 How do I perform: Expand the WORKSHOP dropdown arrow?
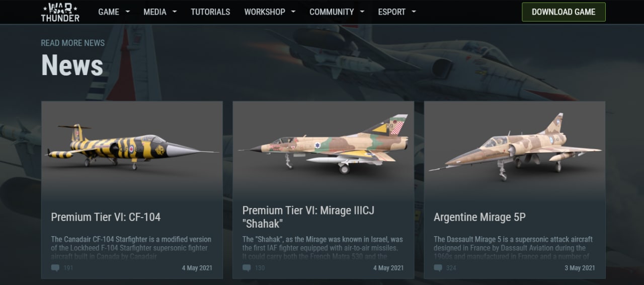click(293, 12)
